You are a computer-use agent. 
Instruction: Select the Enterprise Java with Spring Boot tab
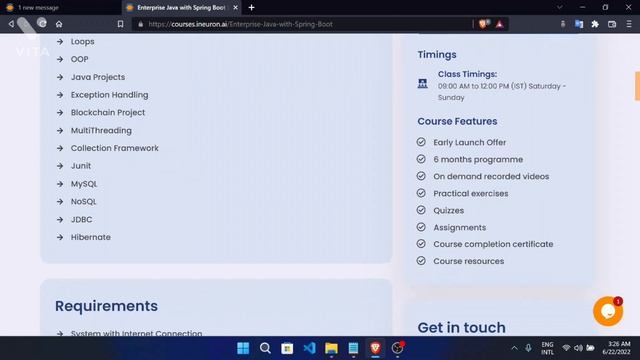click(x=181, y=7)
